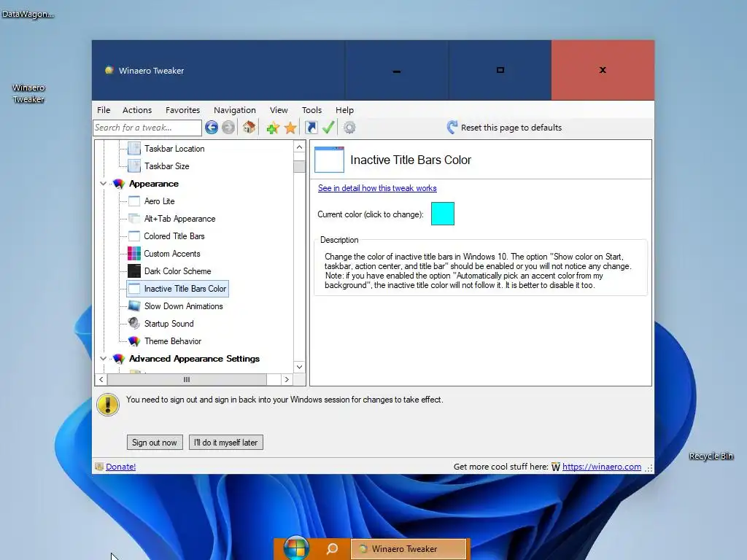Click the taskbar search magnifier icon

coord(332,548)
